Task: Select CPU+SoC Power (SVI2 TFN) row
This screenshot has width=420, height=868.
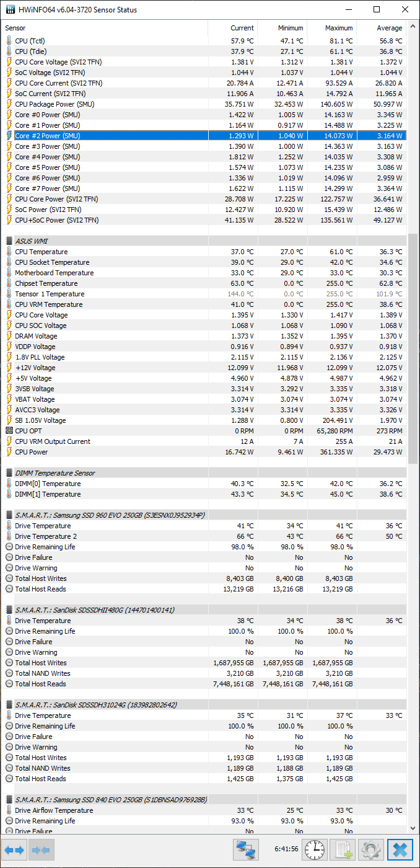Action: (x=204, y=219)
